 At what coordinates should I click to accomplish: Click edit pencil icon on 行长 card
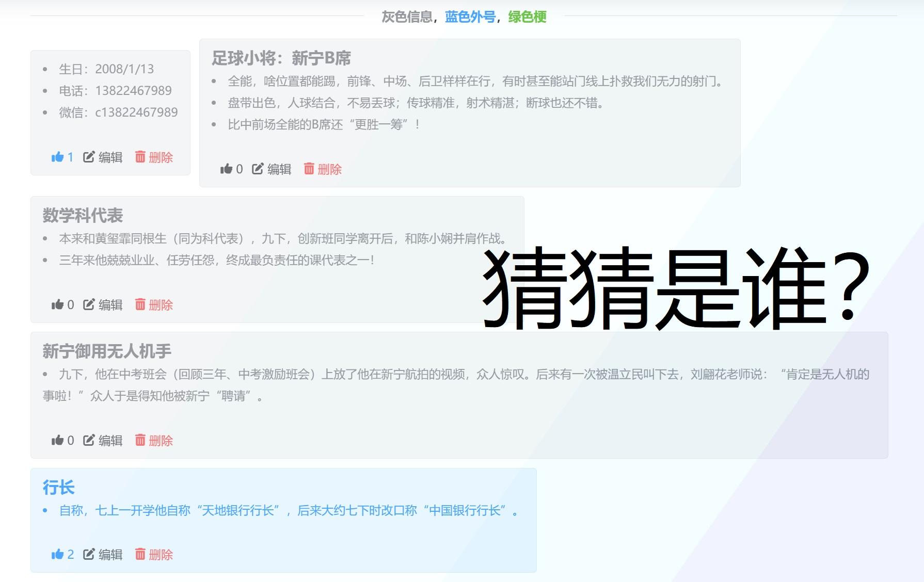click(89, 554)
